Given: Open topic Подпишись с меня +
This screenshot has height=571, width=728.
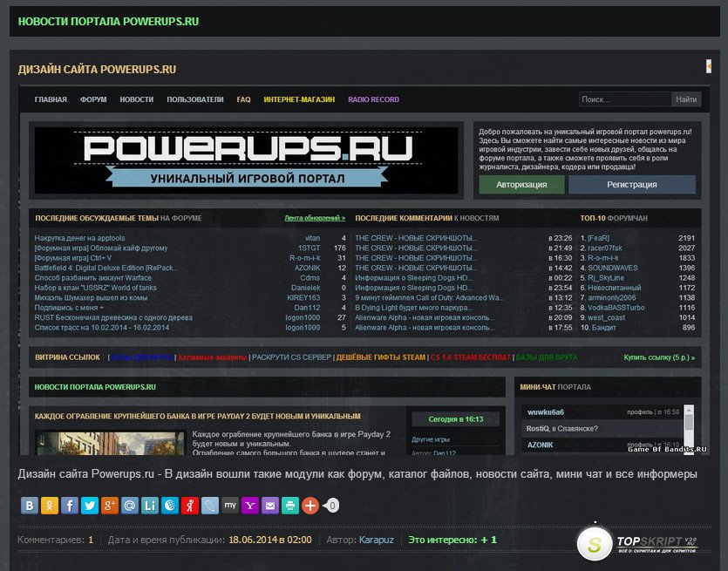Looking at the screenshot, I should tap(69, 308).
